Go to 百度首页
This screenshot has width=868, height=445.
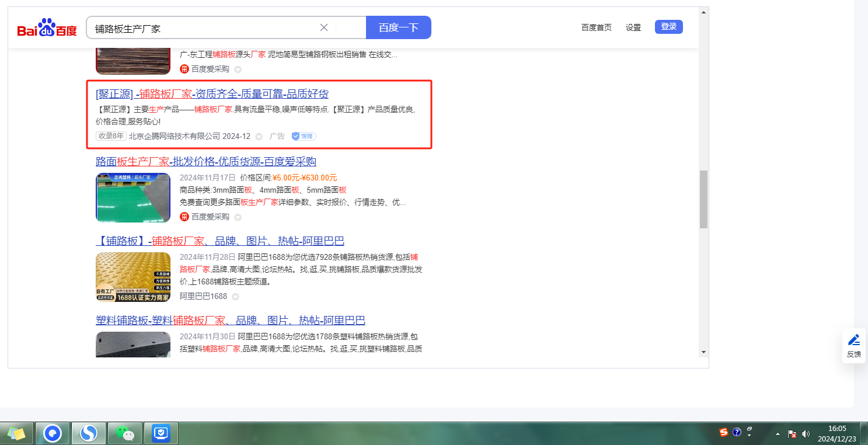(597, 27)
